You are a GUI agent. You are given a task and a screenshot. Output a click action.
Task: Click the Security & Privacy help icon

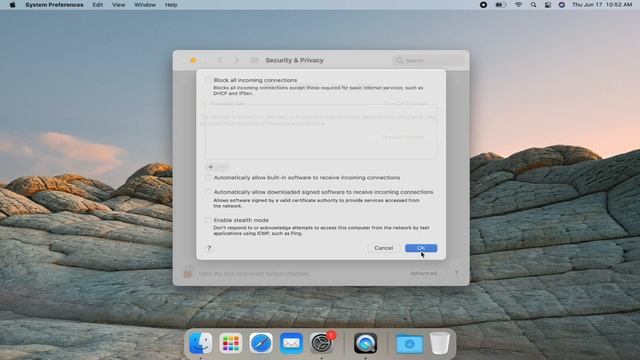point(456,273)
